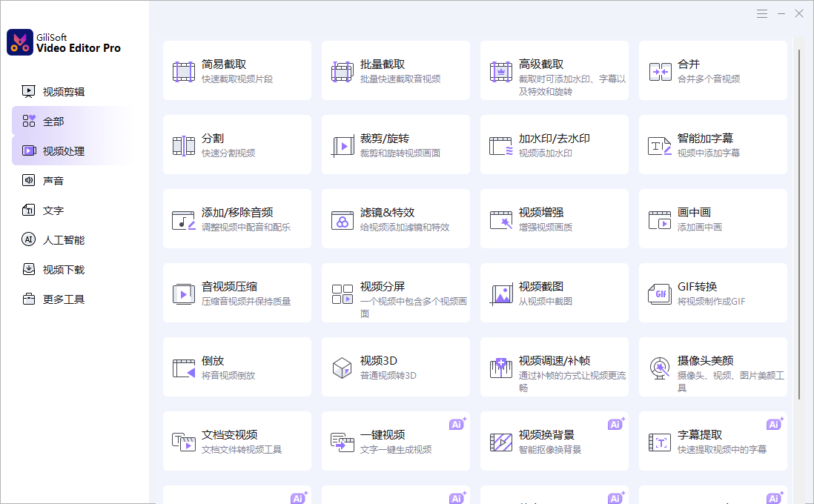Open the 加水印/去水印 watermark tool
Viewport: 814px width, 504px height.
[x=554, y=144]
